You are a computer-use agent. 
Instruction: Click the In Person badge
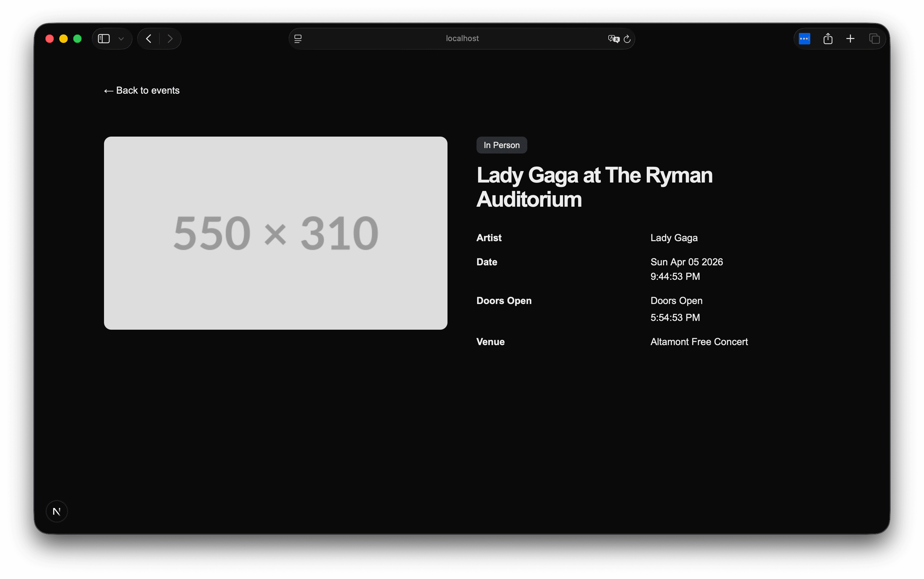tap(501, 145)
